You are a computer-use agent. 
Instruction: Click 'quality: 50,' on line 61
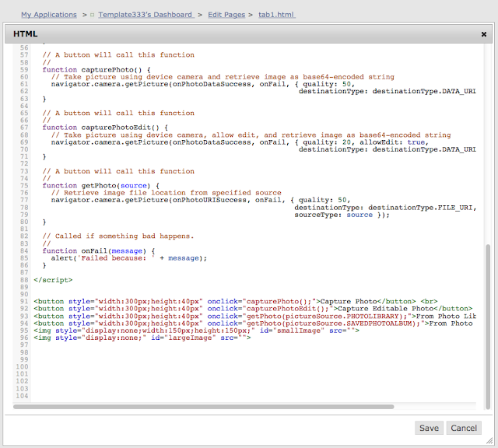click(x=328, y=84)
